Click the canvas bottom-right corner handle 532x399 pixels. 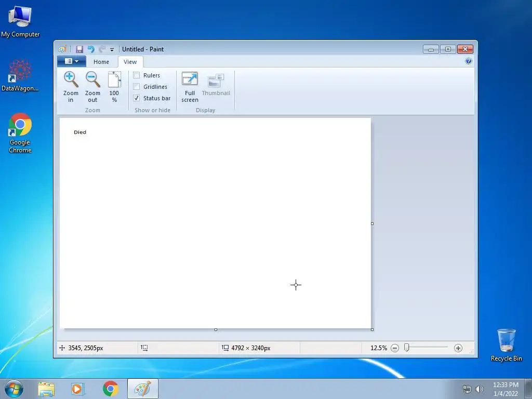click(372, 329)
